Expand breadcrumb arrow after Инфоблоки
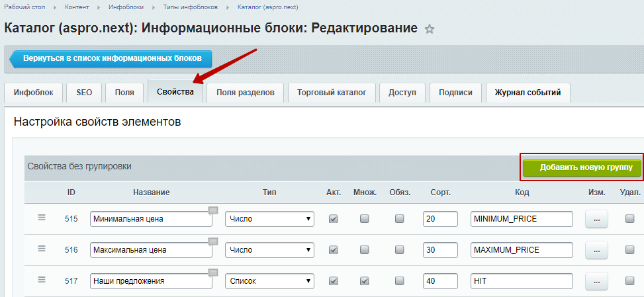This screenshot has width=644, height=297. tap(153, 8)
